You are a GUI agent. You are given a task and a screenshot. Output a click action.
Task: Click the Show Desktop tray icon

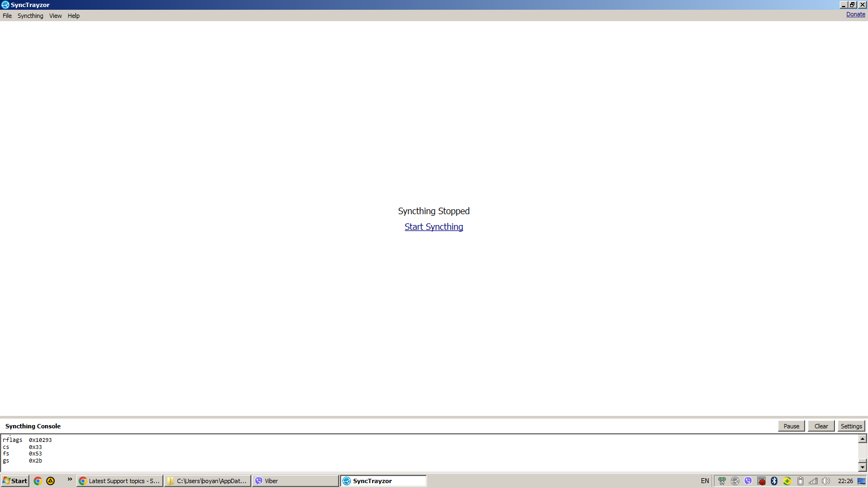[861, 481]
